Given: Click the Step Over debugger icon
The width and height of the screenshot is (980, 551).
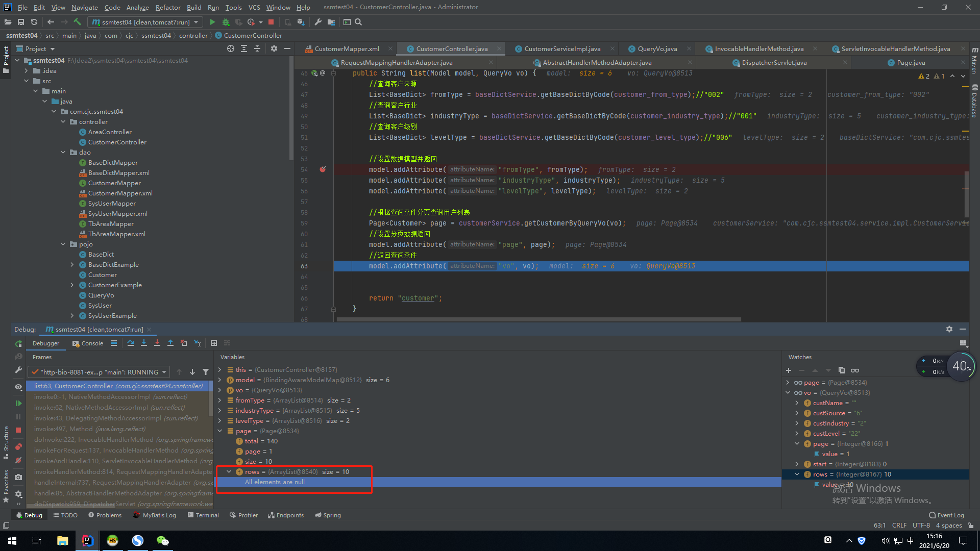Looking at the screenshot, I should pos(131,343).
